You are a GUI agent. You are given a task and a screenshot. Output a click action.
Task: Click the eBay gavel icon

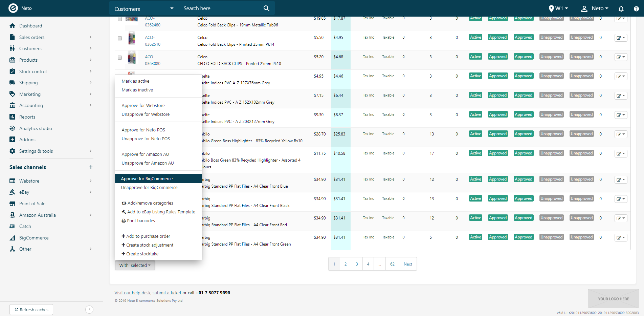coord(13,192)
